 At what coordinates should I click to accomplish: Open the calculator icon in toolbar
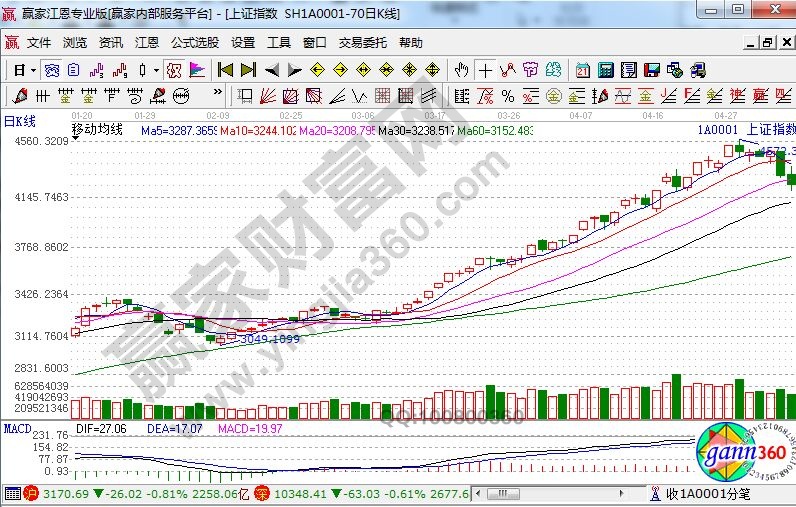(606, 70)
